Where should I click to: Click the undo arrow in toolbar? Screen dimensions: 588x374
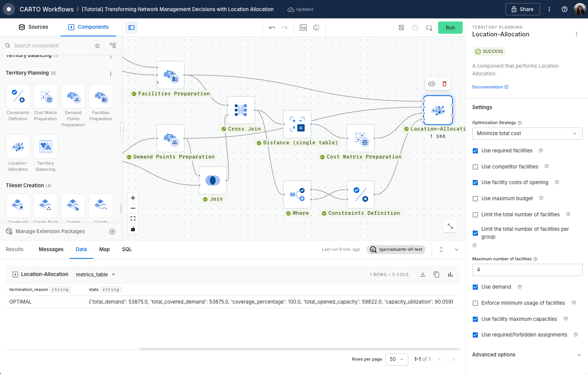[272, 28]
